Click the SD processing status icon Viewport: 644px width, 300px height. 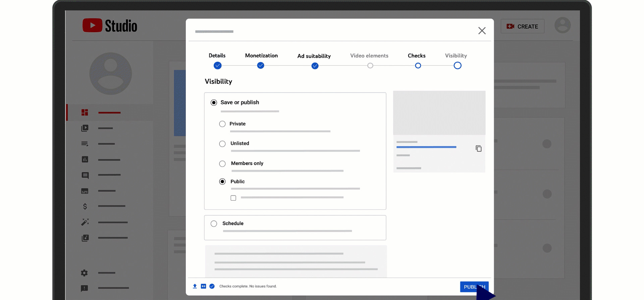pos(203,286)
